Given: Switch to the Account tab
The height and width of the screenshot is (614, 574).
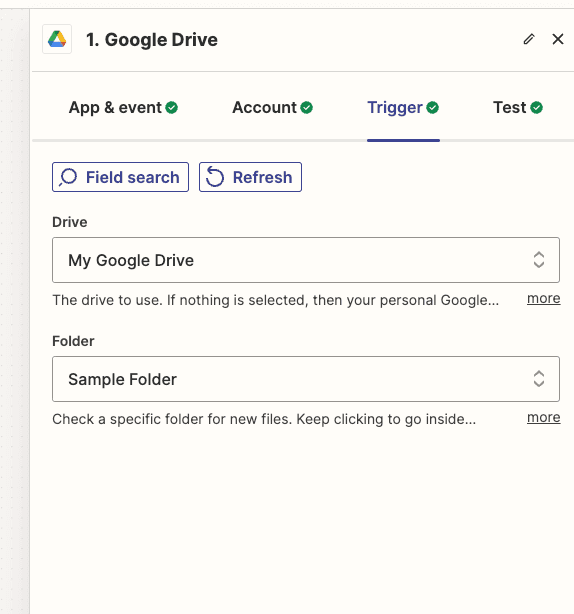Looking at the screenshot, I should pyautogui.click(x=273, y=108).
